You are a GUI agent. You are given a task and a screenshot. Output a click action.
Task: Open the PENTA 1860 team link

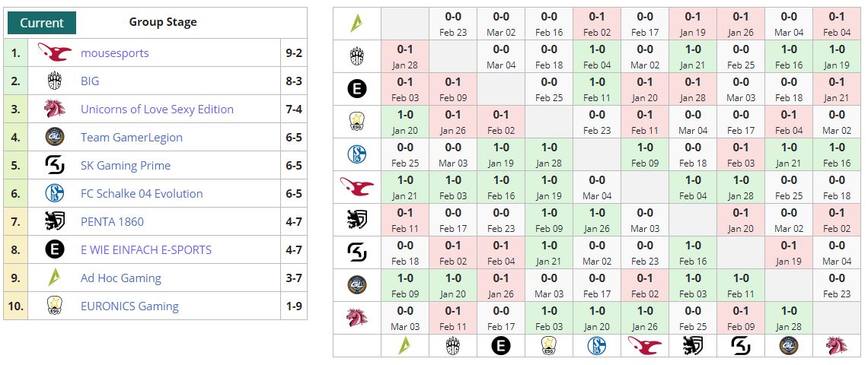tap(112, 222)
